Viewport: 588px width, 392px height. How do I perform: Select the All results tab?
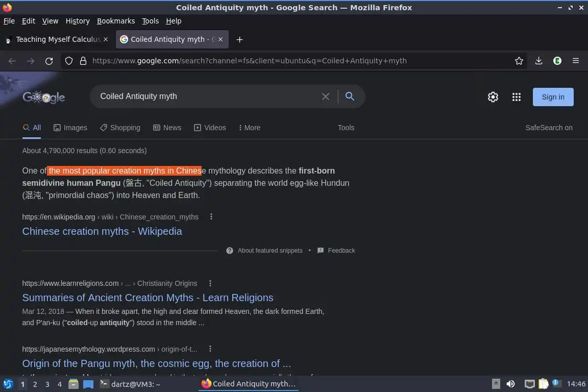[32, 128]
